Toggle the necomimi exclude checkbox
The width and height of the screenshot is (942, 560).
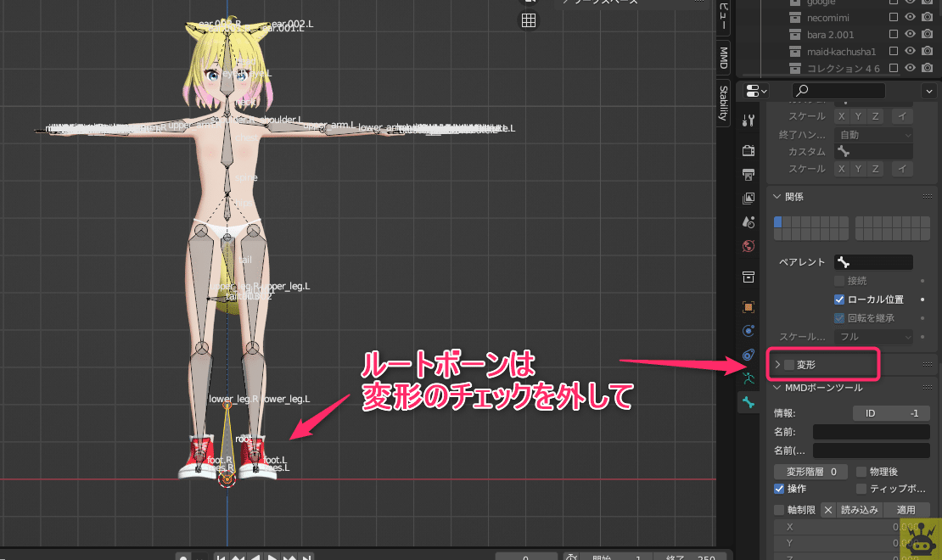[894, 18]
